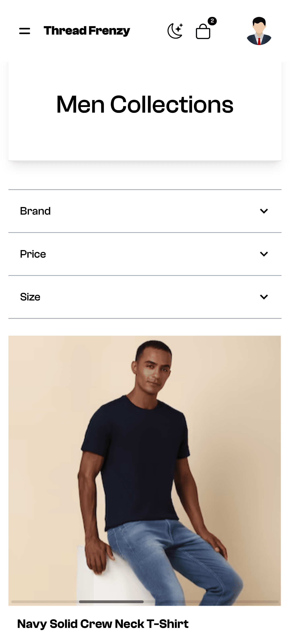290x644 pixels.
Task: Select the Brand filter label
Action: [x=35, y=211]
